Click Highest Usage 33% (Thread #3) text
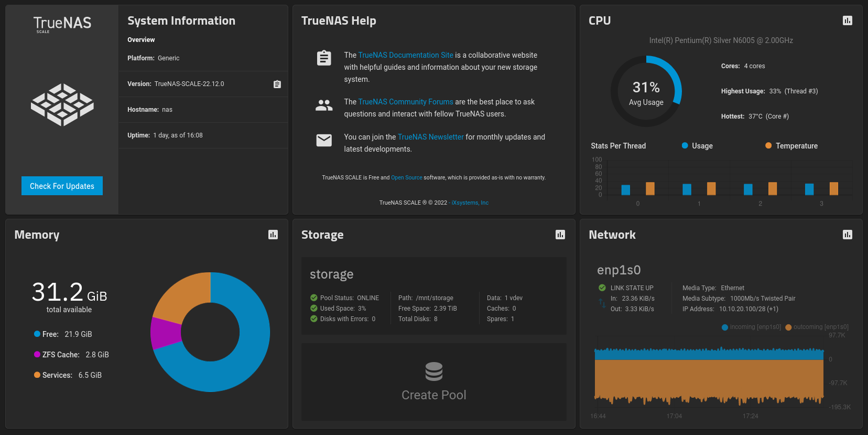 pyautogui.click(x=769, y=91)
